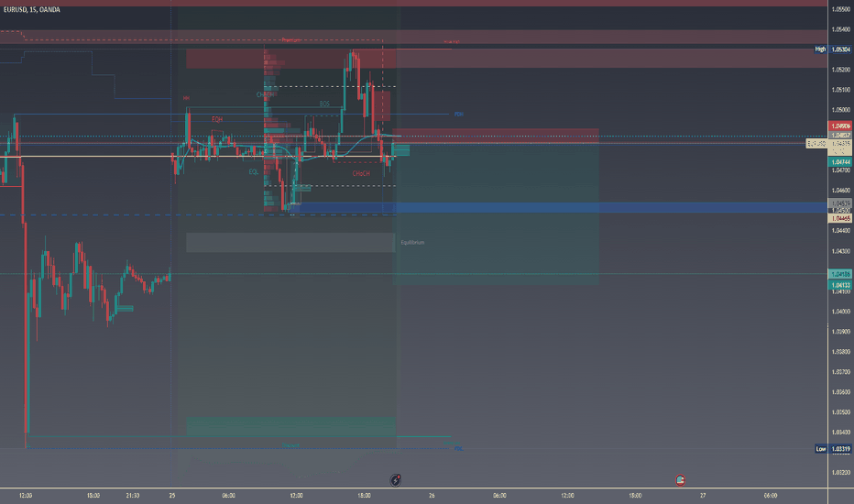Select the 1.04133 price tag
854x504 pixels.
(x=840, y=285)
